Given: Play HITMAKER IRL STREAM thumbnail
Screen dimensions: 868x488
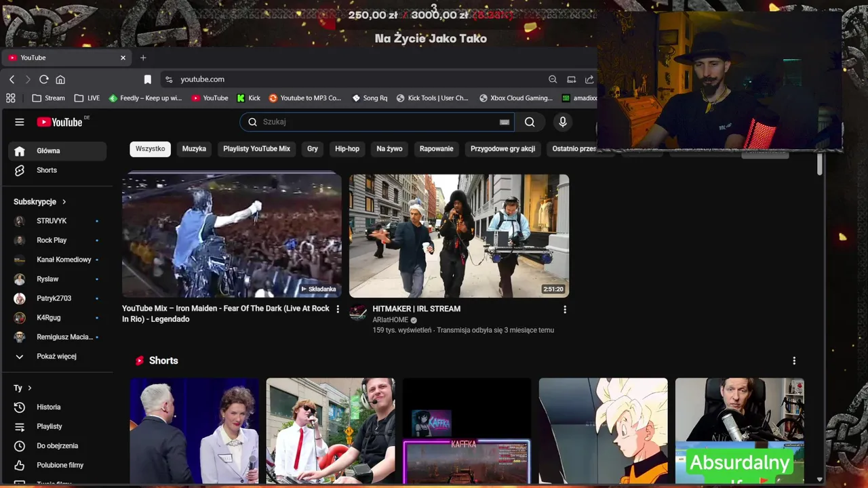Looking at the screenshot, I should [x=459, y=236].
